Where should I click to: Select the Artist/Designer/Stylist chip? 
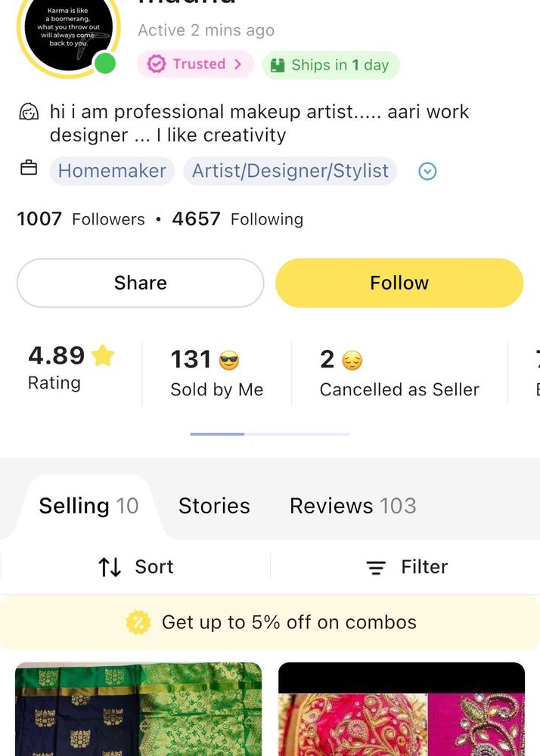click(290, 171)
